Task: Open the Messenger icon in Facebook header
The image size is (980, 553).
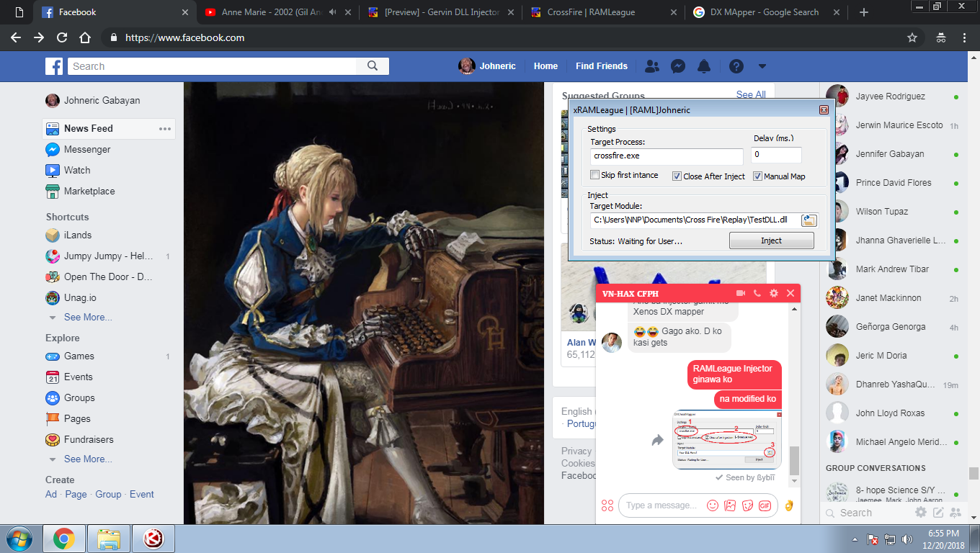Action: (x=678, y=66)
